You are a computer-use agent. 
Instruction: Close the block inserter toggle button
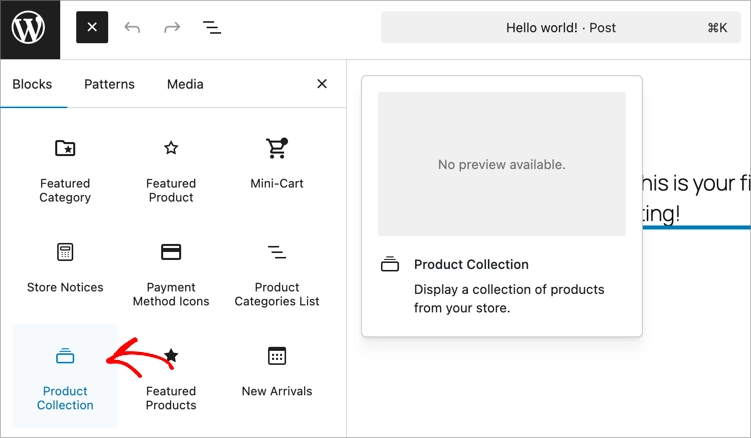[x=92, y=27]
